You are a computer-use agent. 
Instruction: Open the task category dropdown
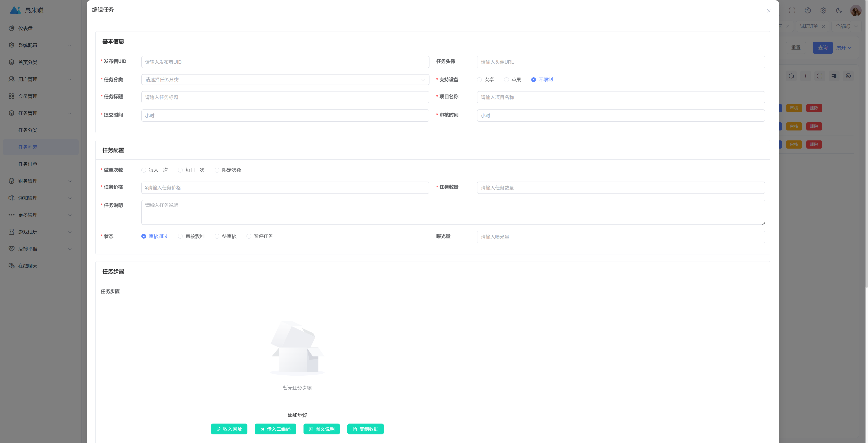coord(285,80)
